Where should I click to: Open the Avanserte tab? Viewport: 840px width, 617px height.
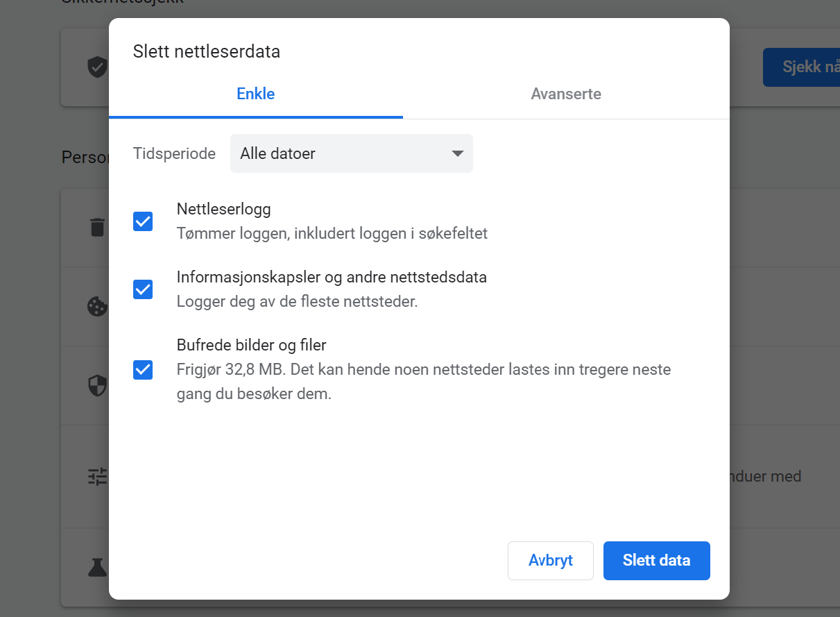[x=566, y=94]
